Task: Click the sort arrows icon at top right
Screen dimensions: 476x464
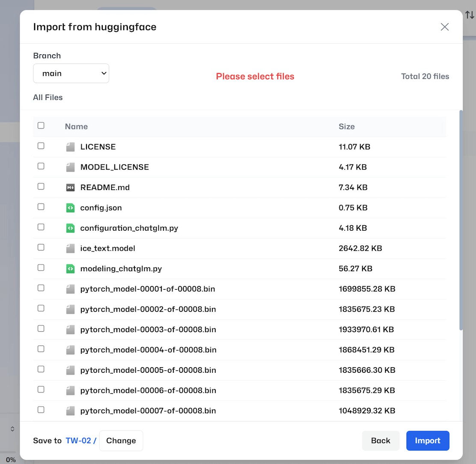Action: click(470, 15)
